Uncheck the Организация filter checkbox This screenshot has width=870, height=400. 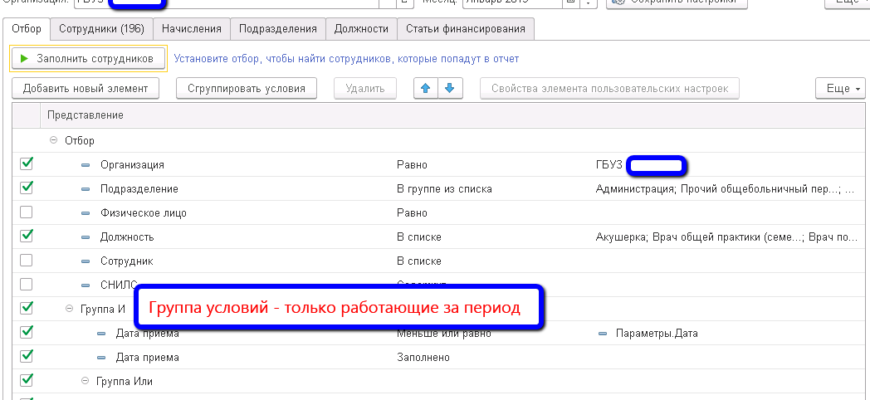[x=26, y=164]
